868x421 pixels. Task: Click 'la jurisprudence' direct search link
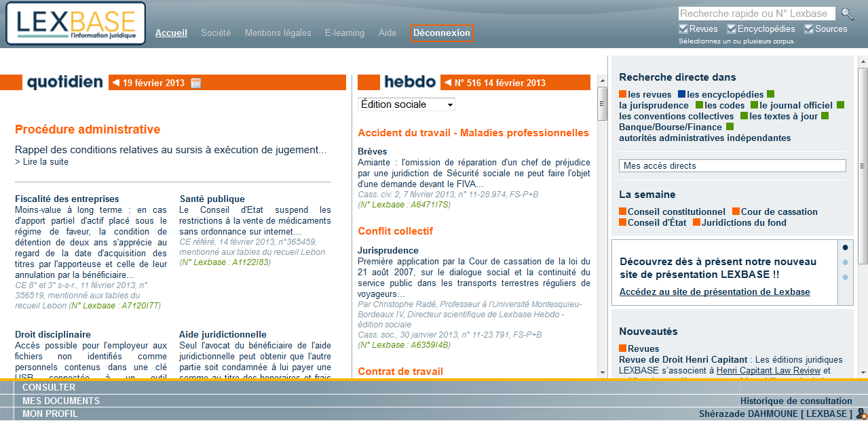click(x=654, y=106)
